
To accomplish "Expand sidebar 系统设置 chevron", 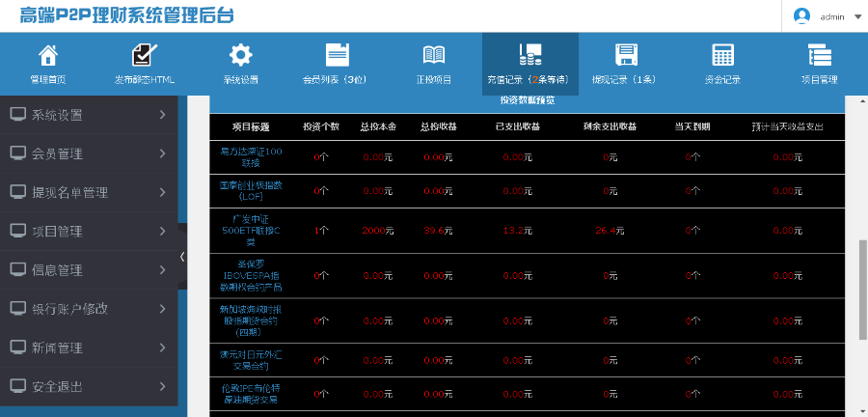I will coord(162,115).
